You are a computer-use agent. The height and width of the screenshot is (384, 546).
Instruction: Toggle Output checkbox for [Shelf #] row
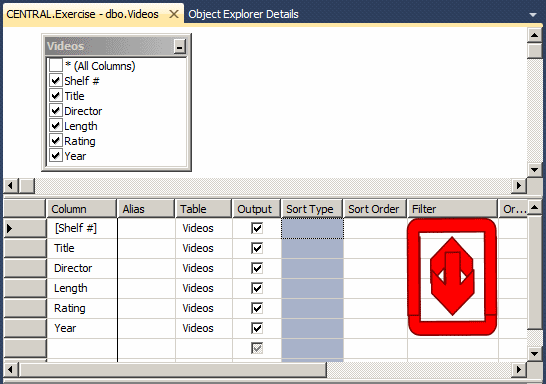coord(257,228)
